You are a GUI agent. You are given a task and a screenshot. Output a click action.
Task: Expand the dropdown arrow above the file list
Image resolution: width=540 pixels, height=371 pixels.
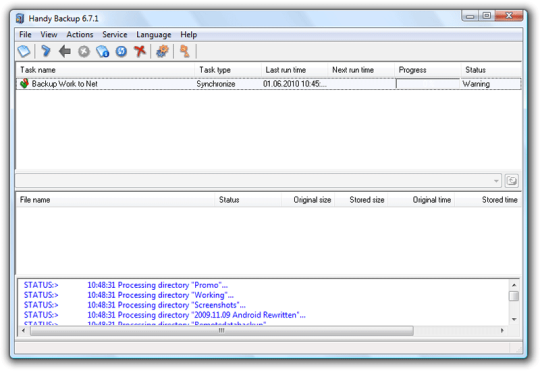(496, 181)
